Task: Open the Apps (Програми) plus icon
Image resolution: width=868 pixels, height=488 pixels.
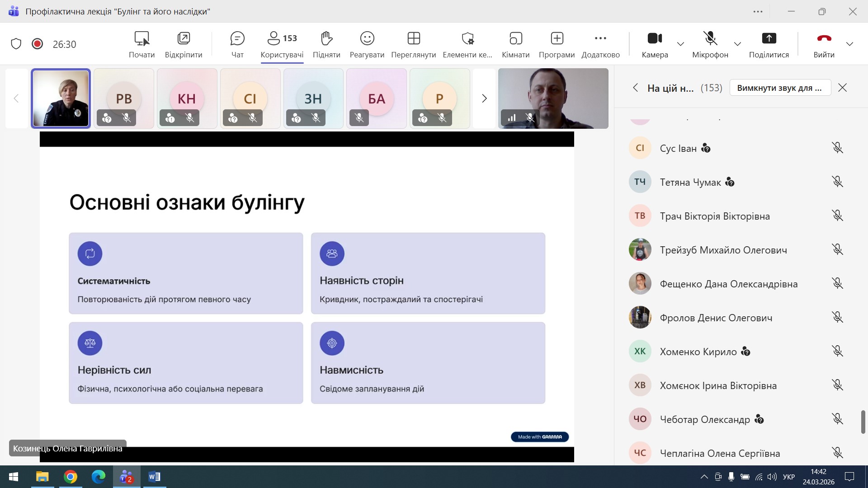Action: [x=557, y=39]
